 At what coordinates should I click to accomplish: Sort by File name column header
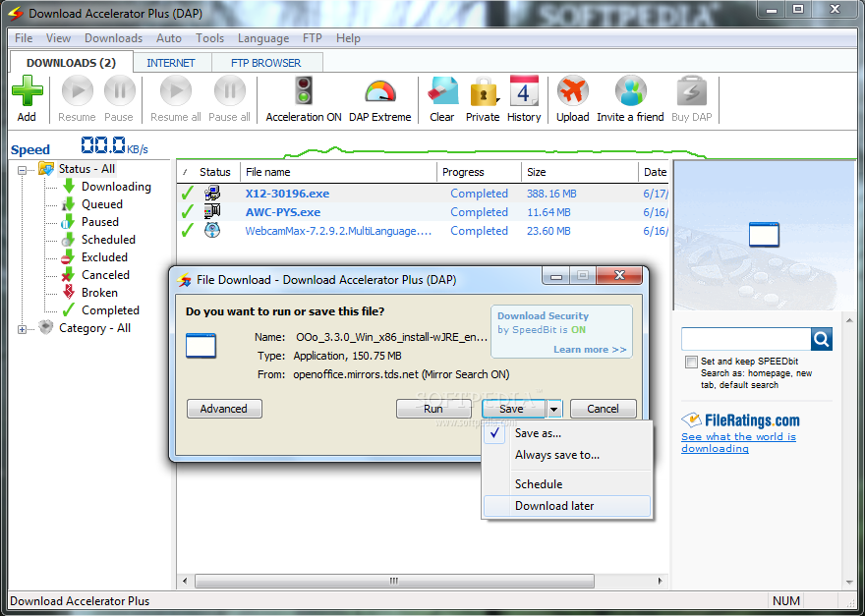(338, 172)
